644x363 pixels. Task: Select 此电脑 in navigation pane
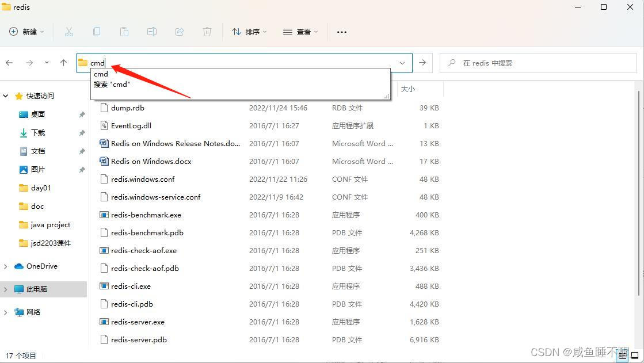click(37, 289)
